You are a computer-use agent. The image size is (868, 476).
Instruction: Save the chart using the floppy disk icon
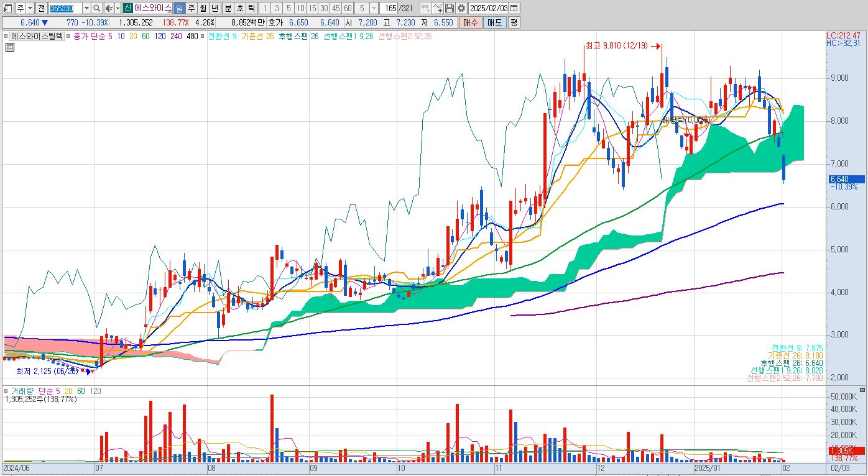point(450,8)
